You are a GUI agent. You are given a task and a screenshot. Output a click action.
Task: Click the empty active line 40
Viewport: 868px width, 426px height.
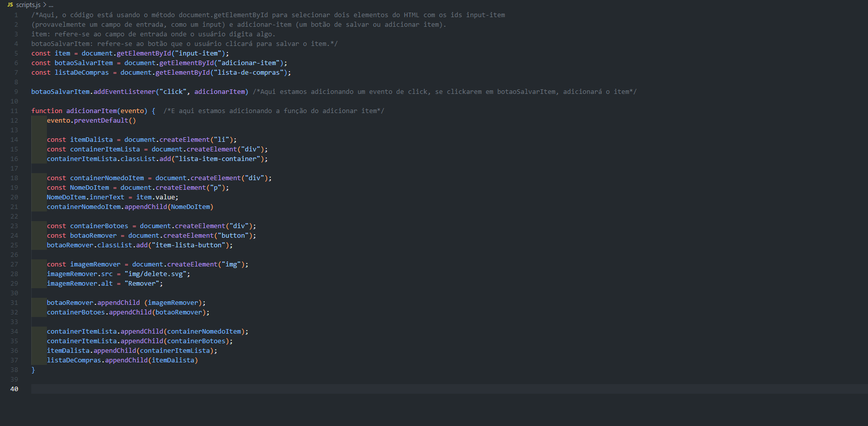(x=449, y=389)
